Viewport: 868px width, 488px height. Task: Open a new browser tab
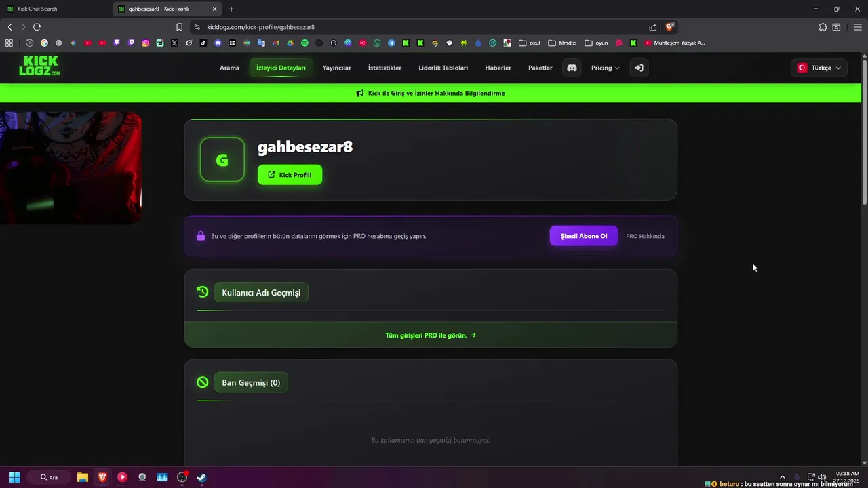(231, 9)
